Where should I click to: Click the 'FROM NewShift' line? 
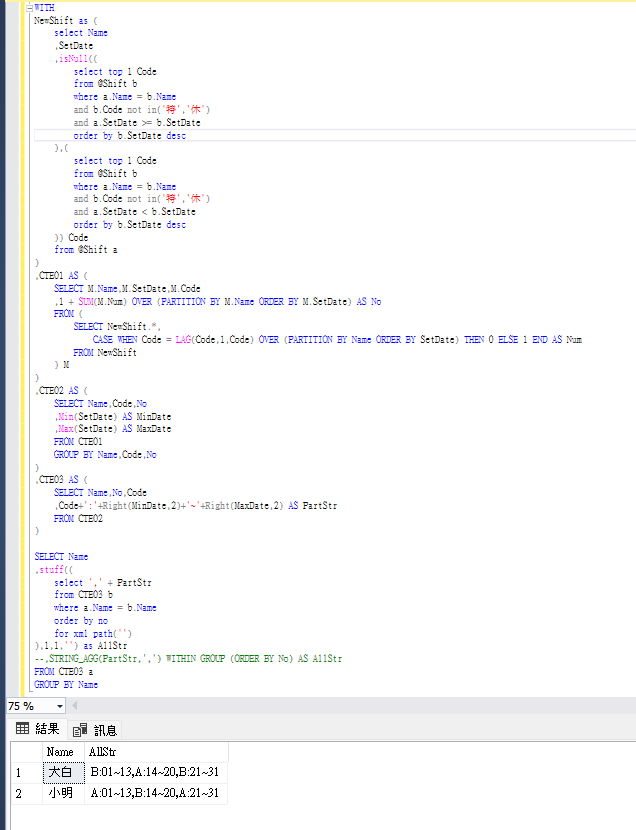(105, 352)
